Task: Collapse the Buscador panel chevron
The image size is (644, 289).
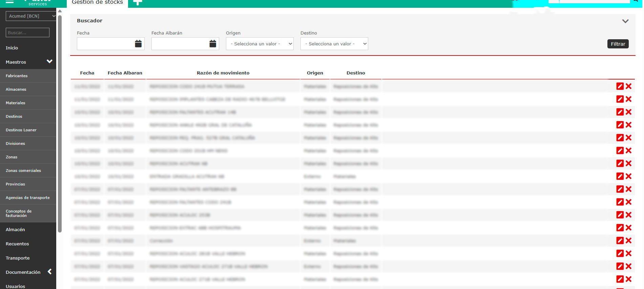Action: click(625, 21)
